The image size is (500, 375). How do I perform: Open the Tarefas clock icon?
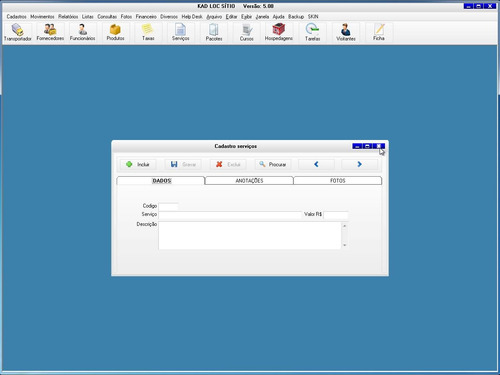pos(312,32)
